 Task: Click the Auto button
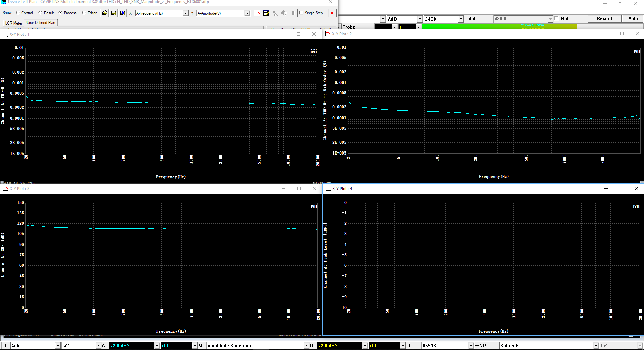point(633,19)
